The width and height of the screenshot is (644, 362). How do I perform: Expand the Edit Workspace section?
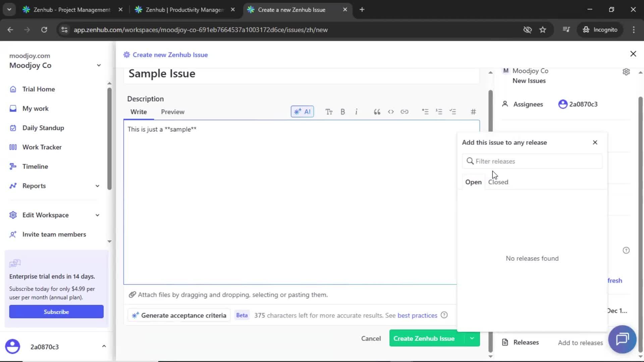tap(97, 215)
